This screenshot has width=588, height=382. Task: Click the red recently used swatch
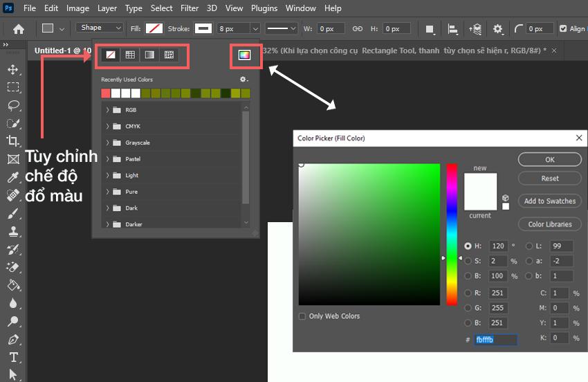tap(106, 93)
